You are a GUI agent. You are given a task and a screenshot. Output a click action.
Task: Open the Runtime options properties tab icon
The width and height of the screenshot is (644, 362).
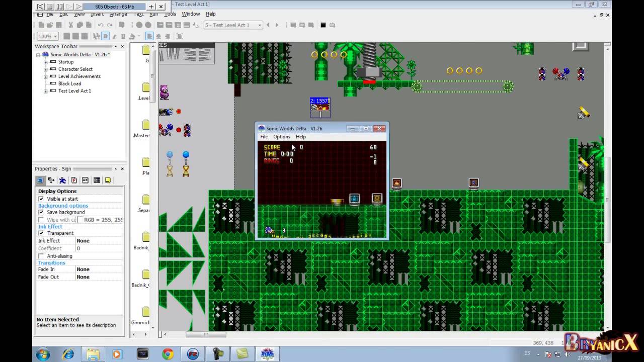74,180
